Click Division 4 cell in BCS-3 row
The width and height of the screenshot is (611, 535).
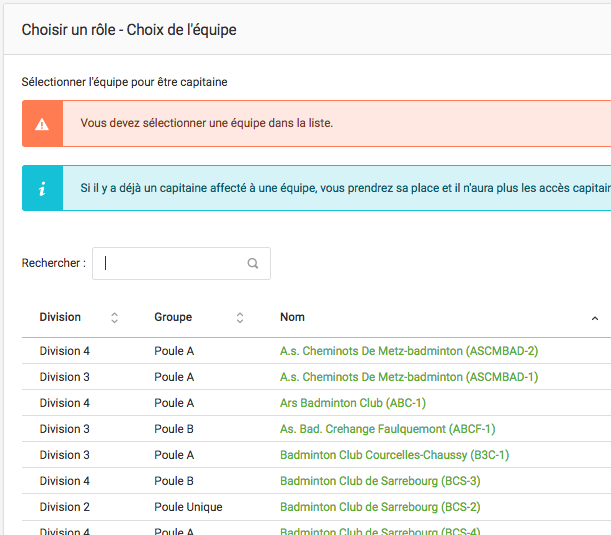click(x=65, y=482)
